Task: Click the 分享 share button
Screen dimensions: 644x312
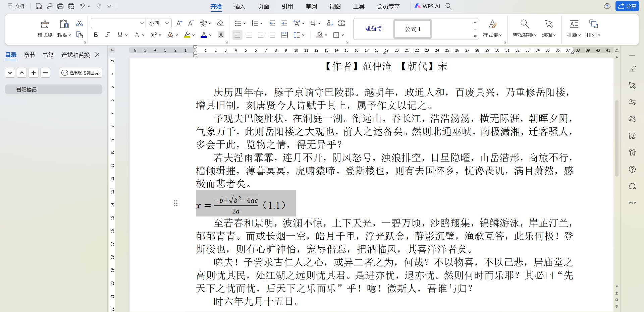Action: 627,6
